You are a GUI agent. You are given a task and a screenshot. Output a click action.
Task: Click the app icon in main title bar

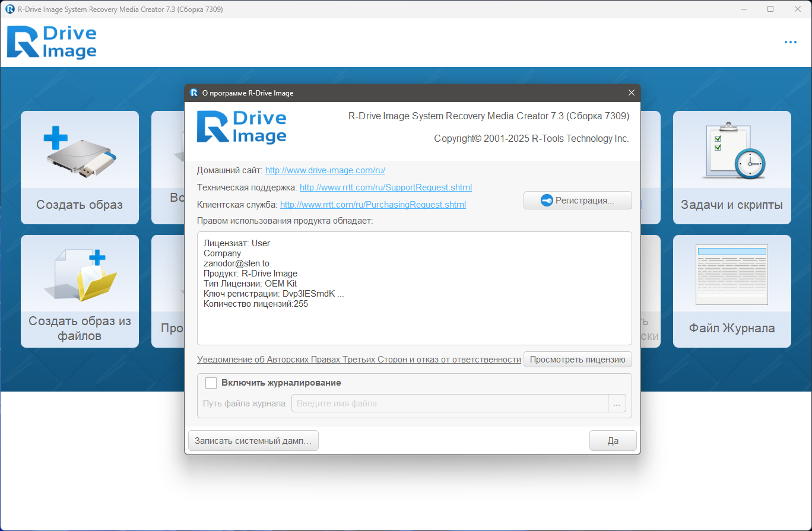click(9, 9)
